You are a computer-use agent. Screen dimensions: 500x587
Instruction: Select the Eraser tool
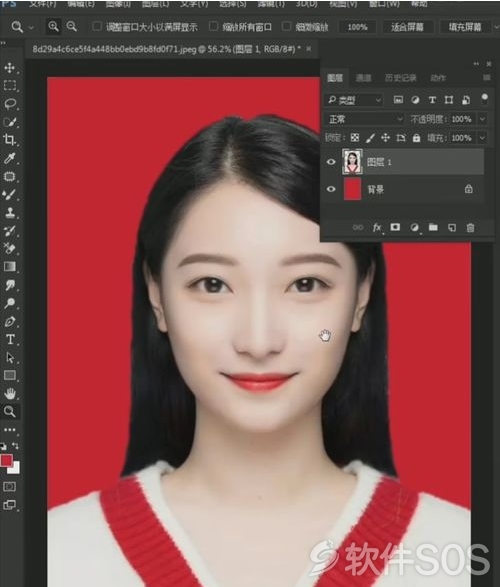pyautogui.click(x=10, y=249)
